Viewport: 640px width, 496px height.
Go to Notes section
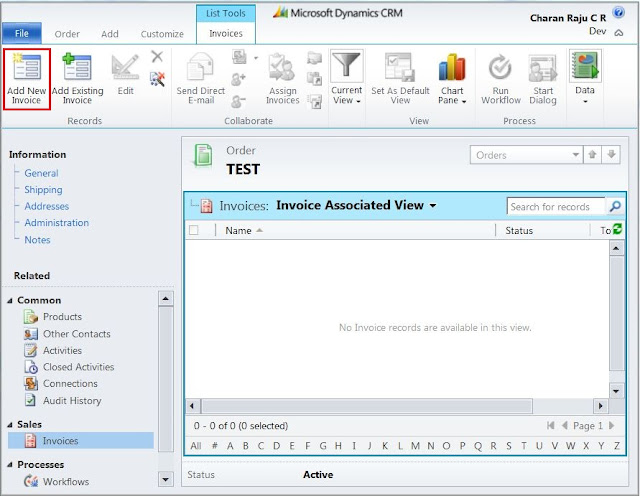pos(37,240)
